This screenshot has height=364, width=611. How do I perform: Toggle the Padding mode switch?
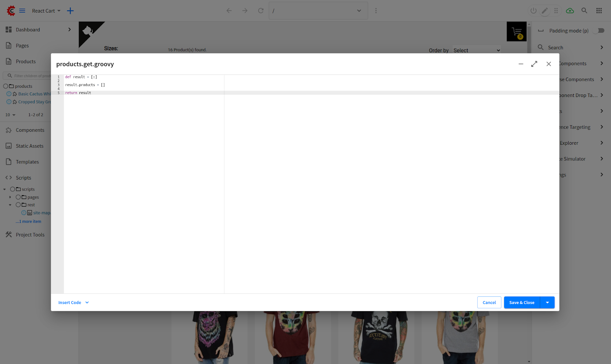600,31
